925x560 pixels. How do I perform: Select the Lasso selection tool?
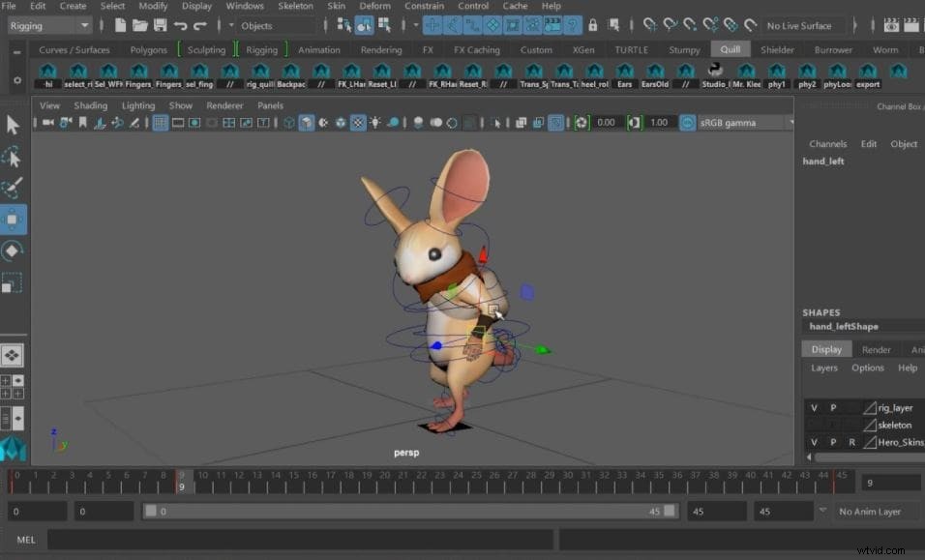point(13,157)
